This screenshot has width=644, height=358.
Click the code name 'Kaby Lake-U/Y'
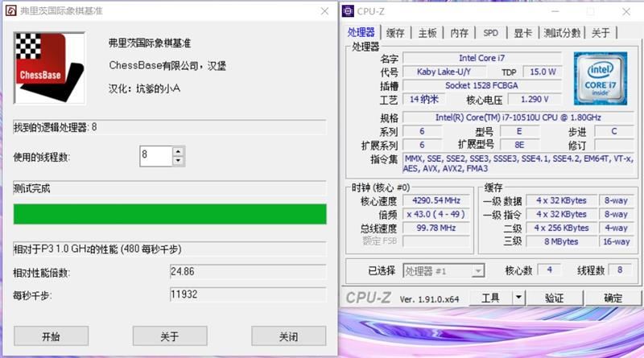[x=444, y=72]
